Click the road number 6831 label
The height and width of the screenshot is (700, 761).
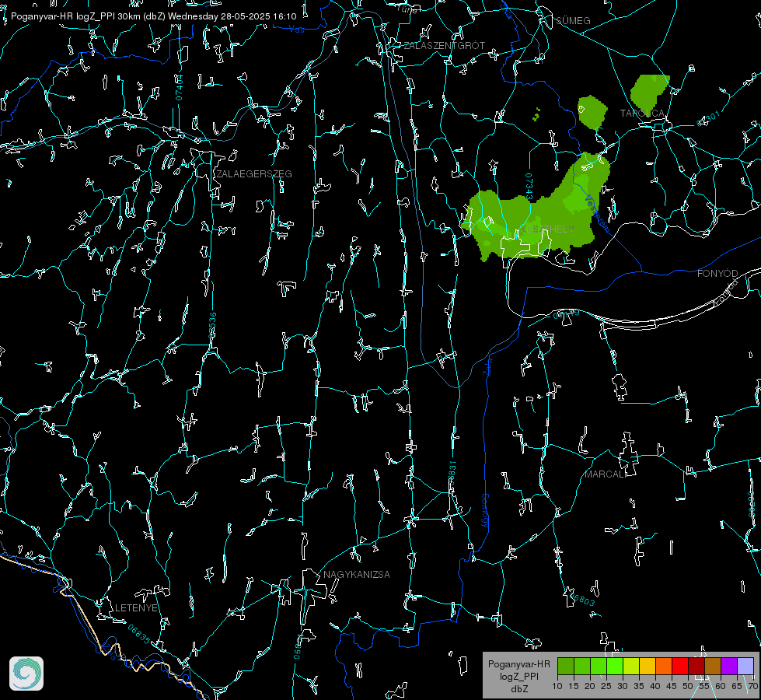[452, 472]
